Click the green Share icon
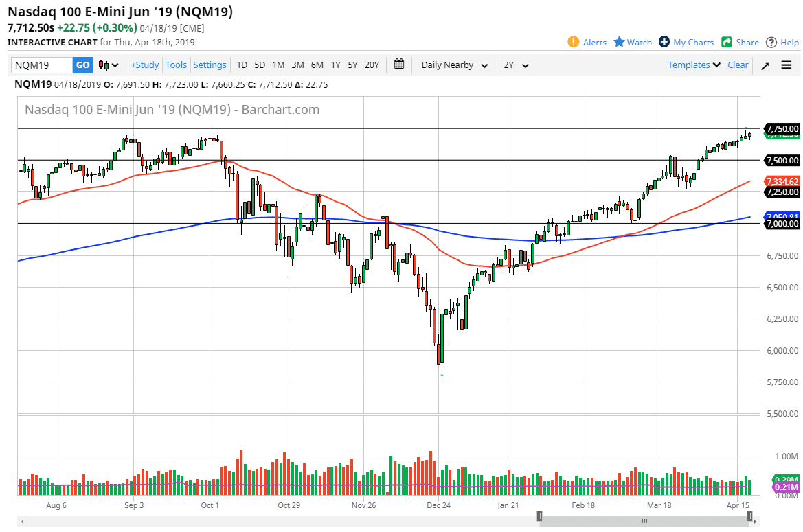Image resolution: width=803 pixels, height=532 pixels. click(725, 42)
